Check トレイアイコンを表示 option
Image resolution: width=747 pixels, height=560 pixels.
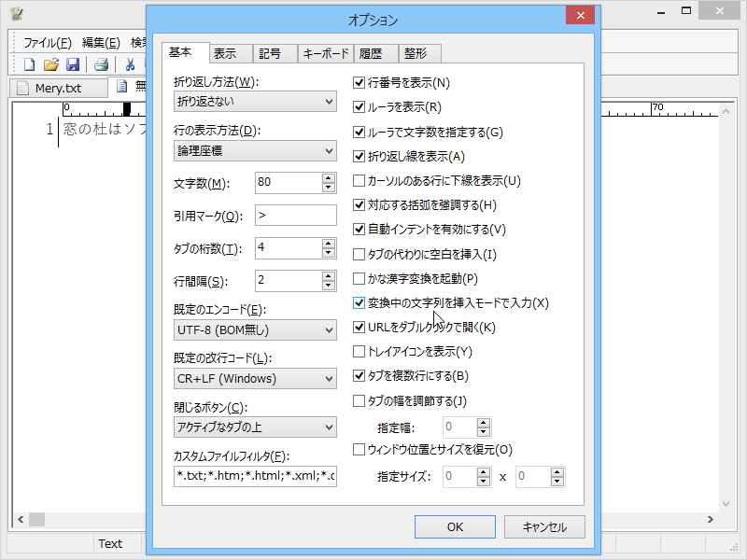click(x=358, y=352)
